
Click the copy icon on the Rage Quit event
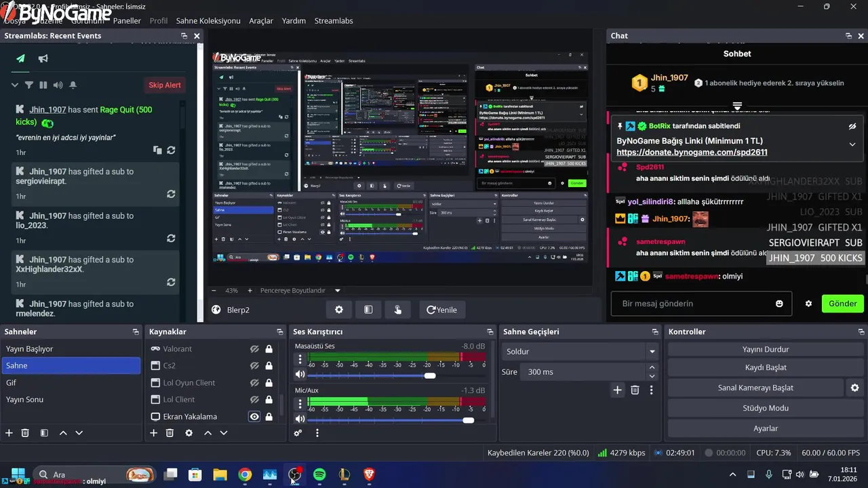coord(157,150)
